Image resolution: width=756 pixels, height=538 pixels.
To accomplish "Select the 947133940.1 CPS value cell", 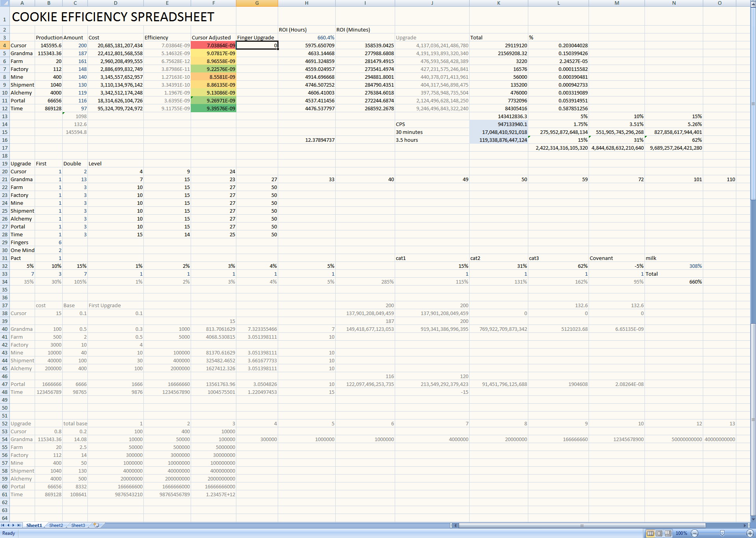I will coord(499,124).
